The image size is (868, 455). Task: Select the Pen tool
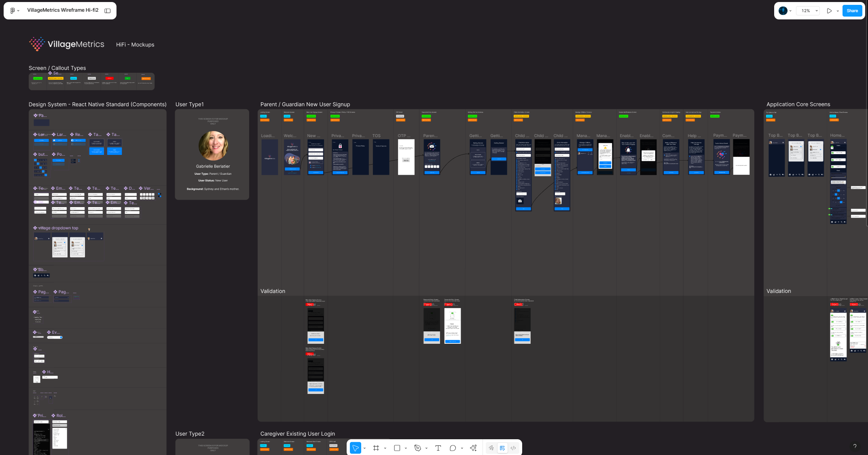point(417,448)
